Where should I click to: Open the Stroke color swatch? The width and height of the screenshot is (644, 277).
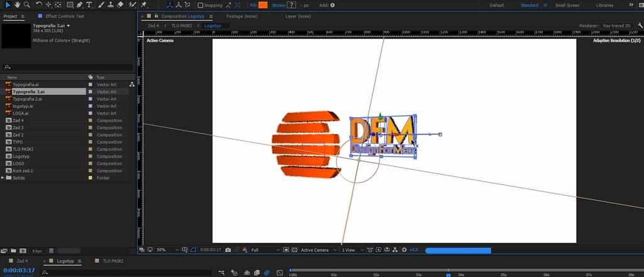[291, 5]
